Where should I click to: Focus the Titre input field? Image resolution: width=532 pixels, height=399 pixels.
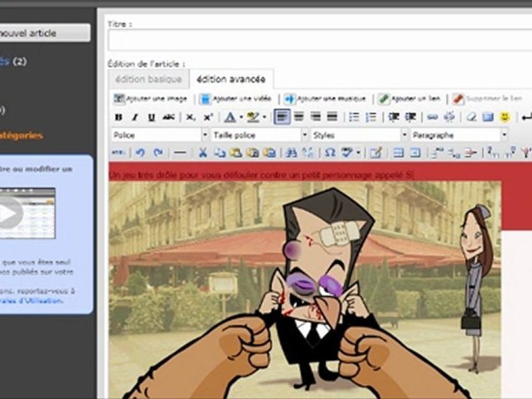pyautogui.click(x=320, y=40)
